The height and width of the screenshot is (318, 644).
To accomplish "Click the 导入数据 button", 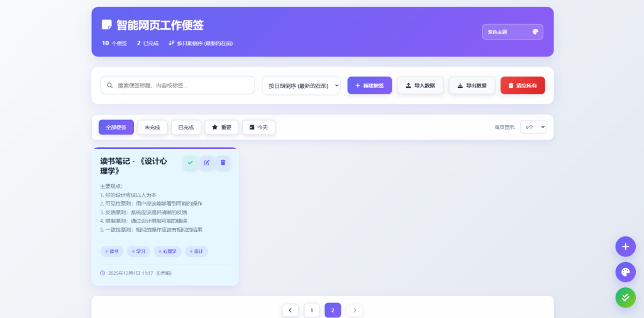I will click(420, 85).
